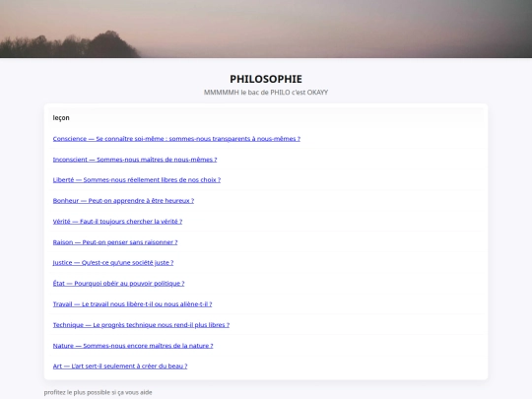Open the Nature lesson link
Viewport: 532px width, 399px height.
click(133, 346)
